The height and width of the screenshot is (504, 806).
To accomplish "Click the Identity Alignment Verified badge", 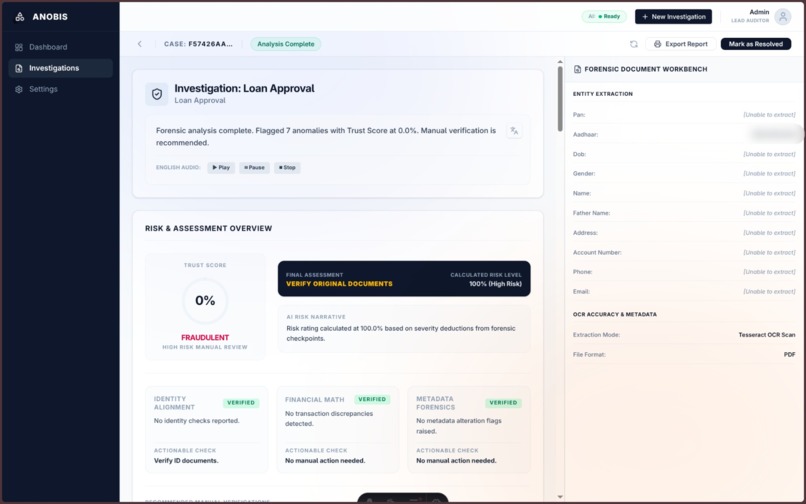I will click(x=241, y=403).
